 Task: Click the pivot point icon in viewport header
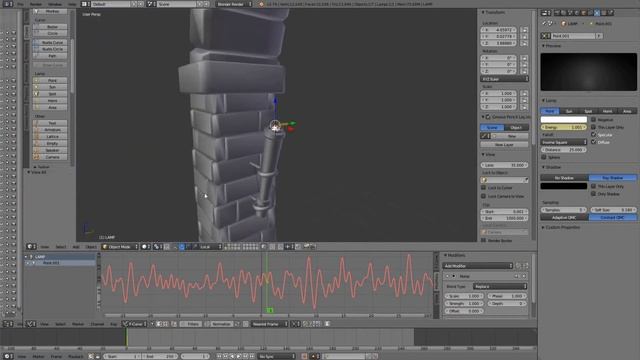(157, 247)
